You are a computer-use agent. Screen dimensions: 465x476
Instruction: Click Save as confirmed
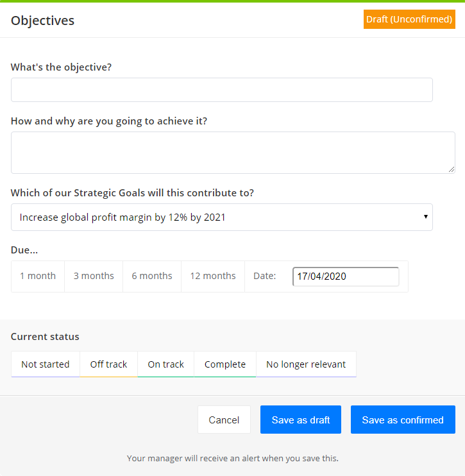click(x=403, y=420)
